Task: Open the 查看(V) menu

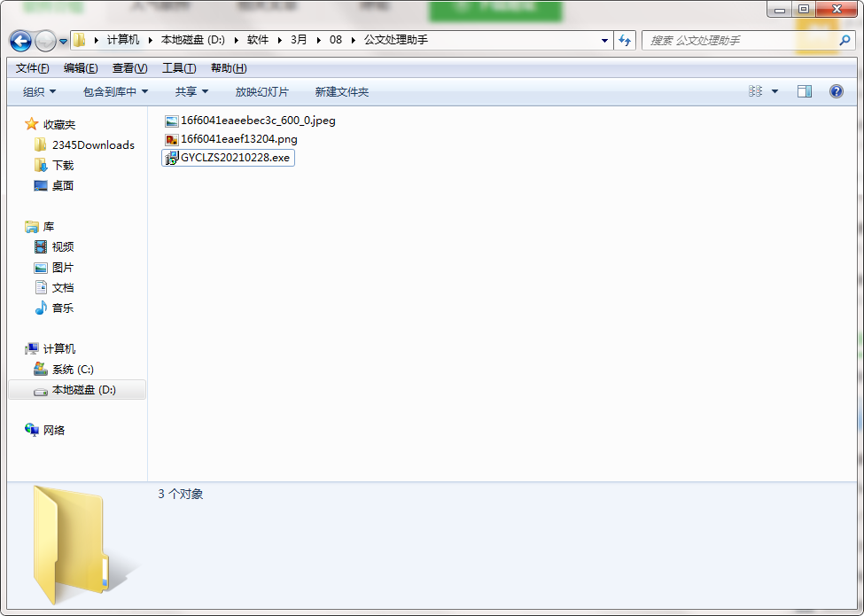Action: [x=129, y=67]
